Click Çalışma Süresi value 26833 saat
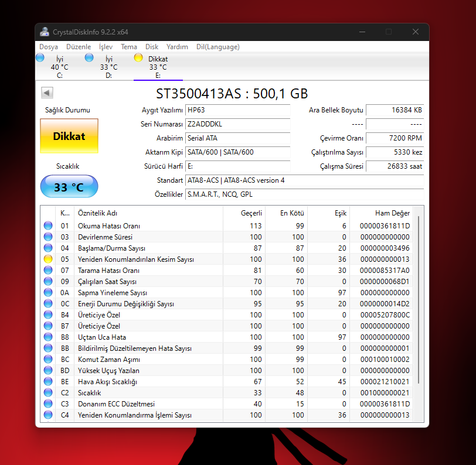Screen dimensions: 476x465 coord(395,166)
